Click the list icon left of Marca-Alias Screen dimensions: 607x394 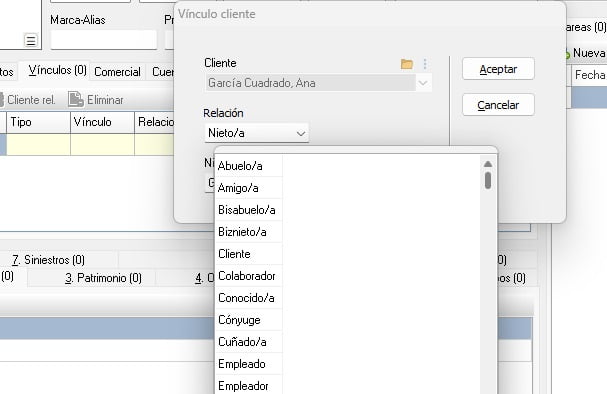[x=31, y=40]
